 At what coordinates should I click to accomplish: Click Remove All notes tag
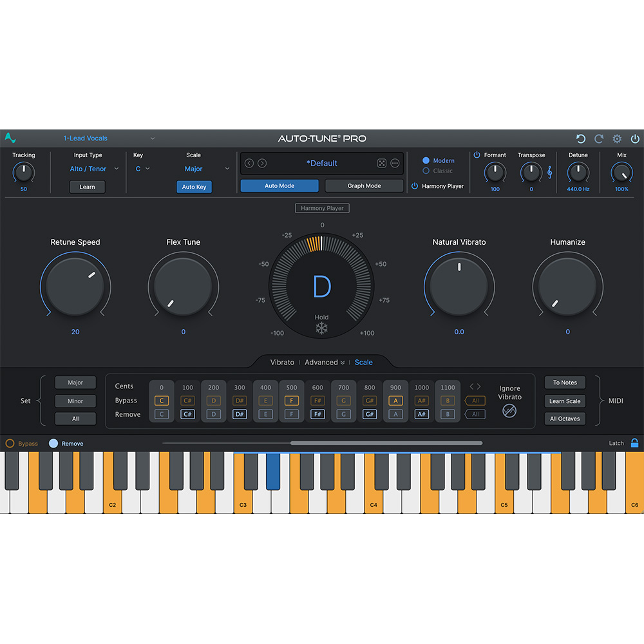pyautogui.click(x=475, y=414)
